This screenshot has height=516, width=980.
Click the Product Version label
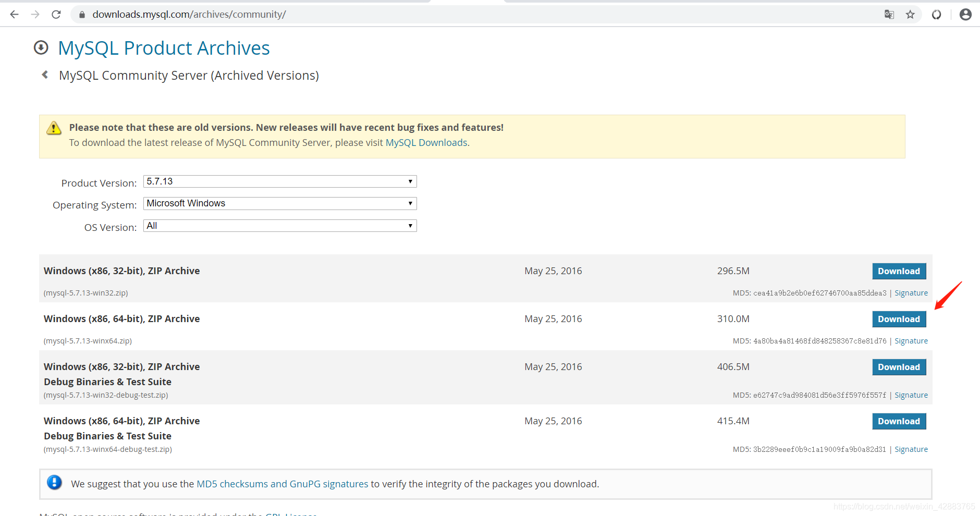99,183
